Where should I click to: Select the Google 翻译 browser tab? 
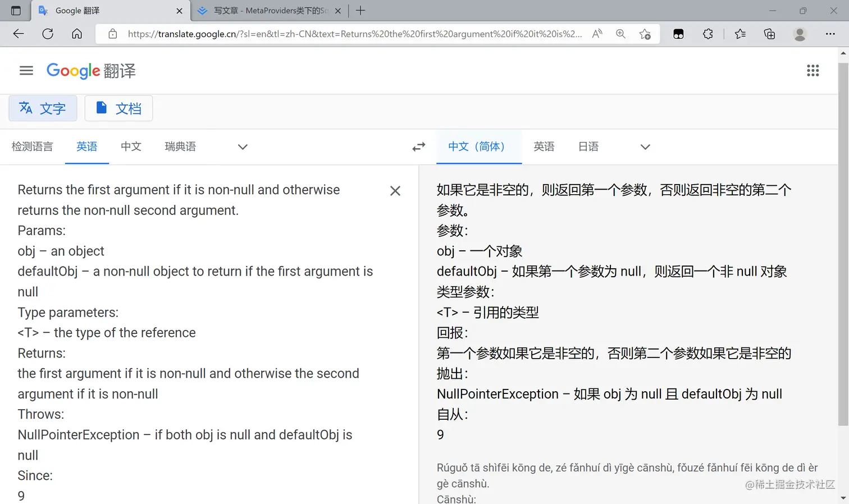[110, 11]
